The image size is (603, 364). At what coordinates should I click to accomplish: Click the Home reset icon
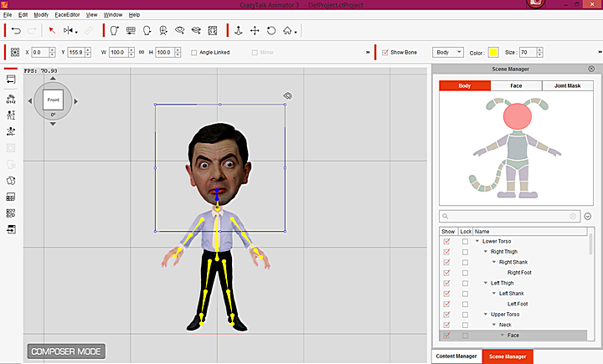[x=287, y=30]
